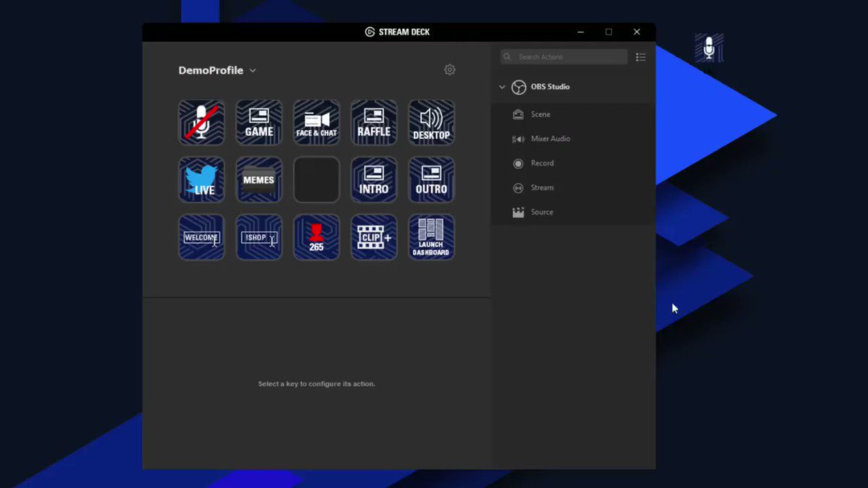
Task: Select the OUTRO scene key
Action: [432, 180]
